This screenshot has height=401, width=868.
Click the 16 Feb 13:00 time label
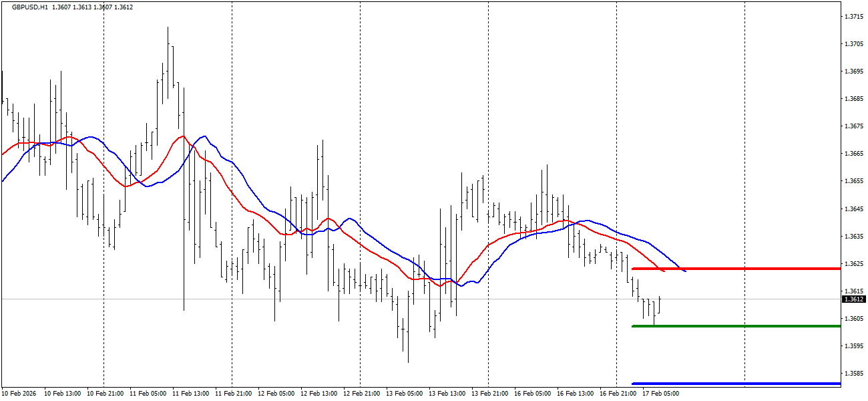pyautogui.click(x=575, y=394)
